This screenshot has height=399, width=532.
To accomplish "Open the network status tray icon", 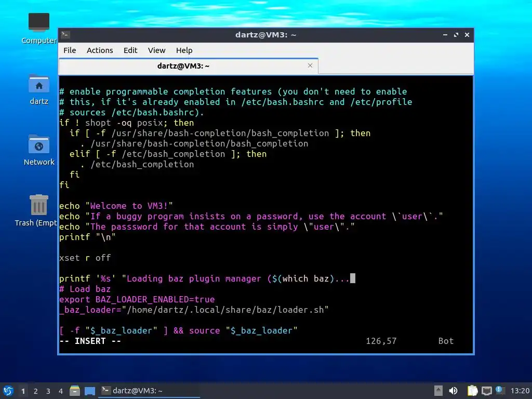I will click(x=486, y=391).
